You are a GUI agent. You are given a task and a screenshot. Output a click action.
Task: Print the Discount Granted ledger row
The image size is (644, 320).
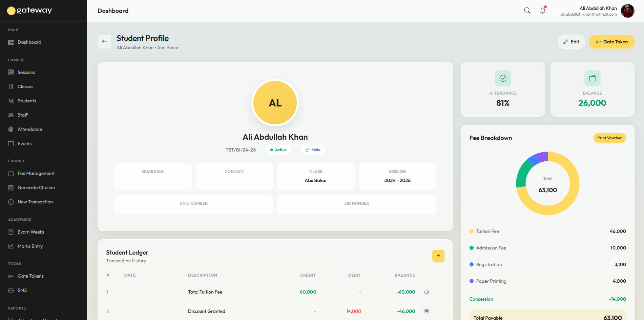click(x=426, y=311)
